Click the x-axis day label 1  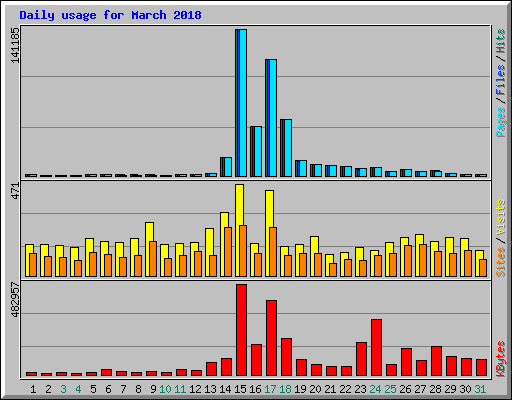[x=33, y=389]
